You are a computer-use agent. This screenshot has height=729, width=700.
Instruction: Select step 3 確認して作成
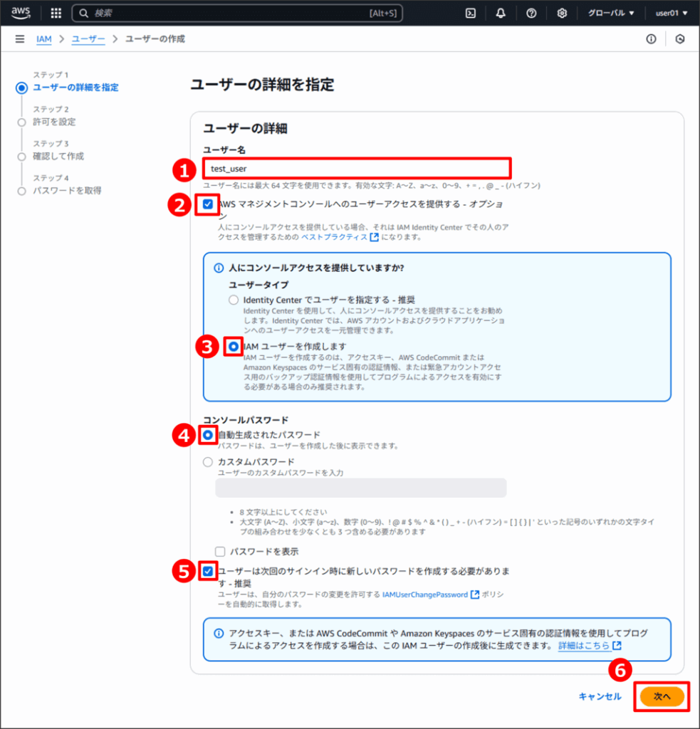[x=58, y=156]
